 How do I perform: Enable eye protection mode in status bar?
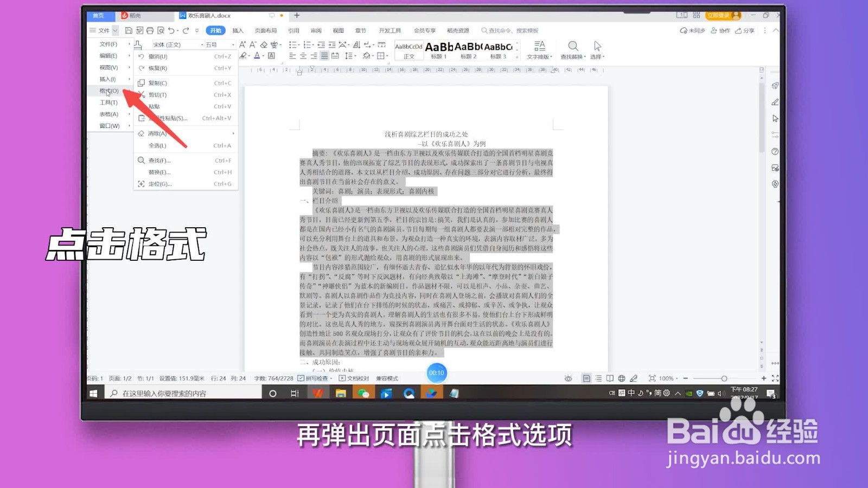tap(569, 378)
